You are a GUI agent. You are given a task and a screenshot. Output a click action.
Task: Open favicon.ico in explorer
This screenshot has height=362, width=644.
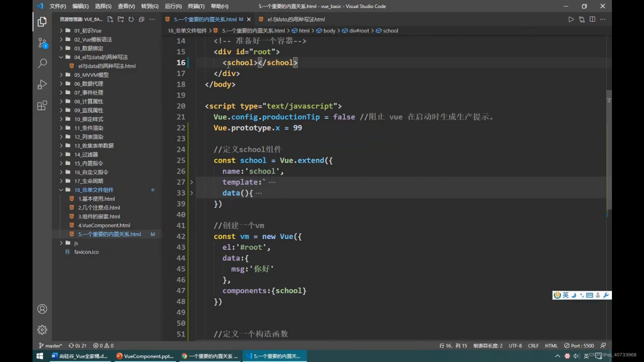[86, 252]
